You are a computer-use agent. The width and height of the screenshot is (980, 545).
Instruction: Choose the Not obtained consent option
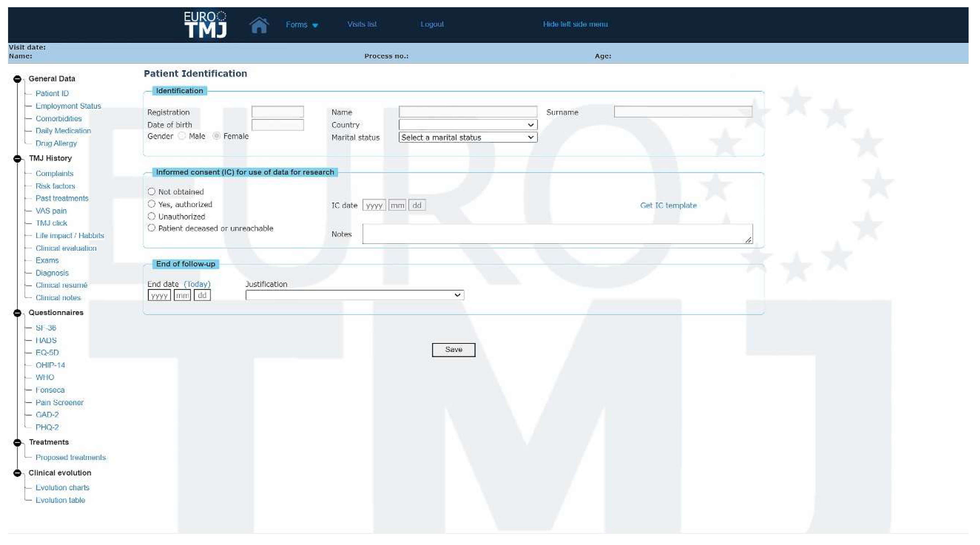(x=152, y=192)
